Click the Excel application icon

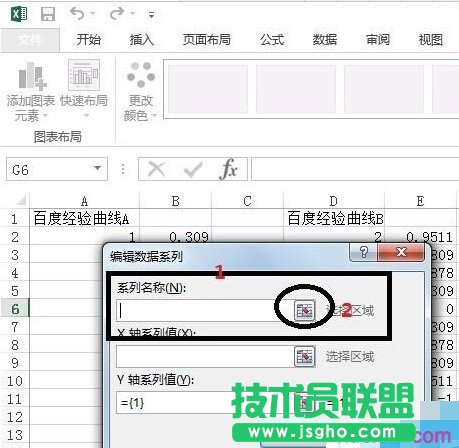19,14
